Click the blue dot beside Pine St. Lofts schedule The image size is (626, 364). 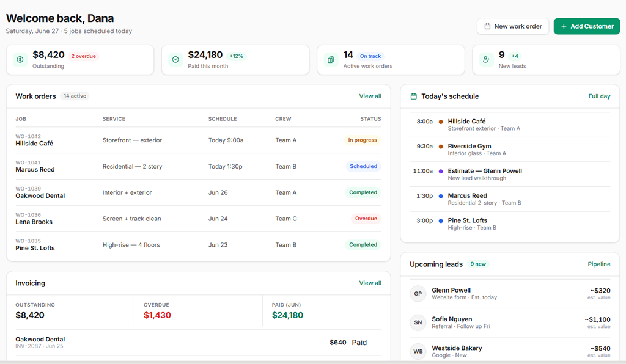(441, 220)
